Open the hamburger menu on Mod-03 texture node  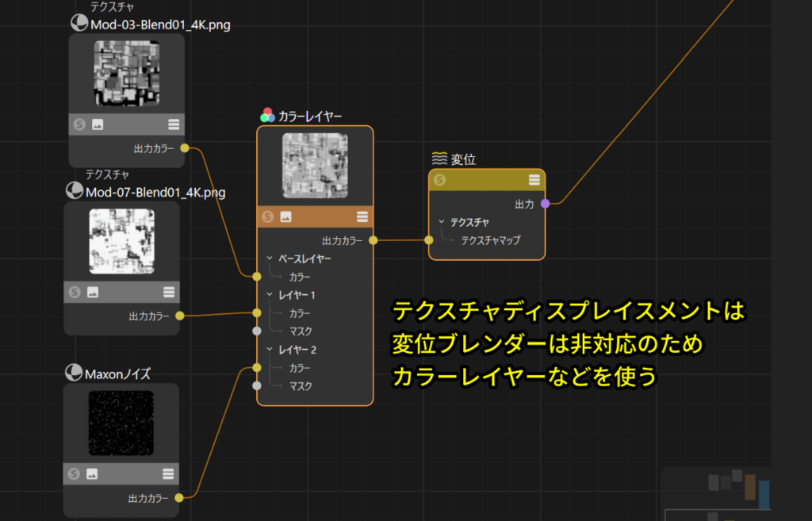tap(173, 124)
